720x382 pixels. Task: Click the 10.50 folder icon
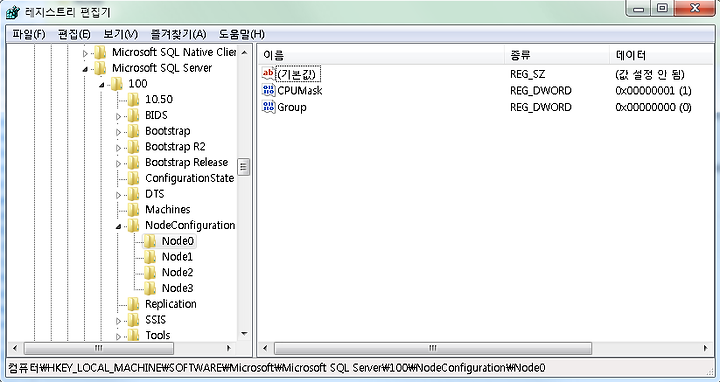(x=133, y=99)
